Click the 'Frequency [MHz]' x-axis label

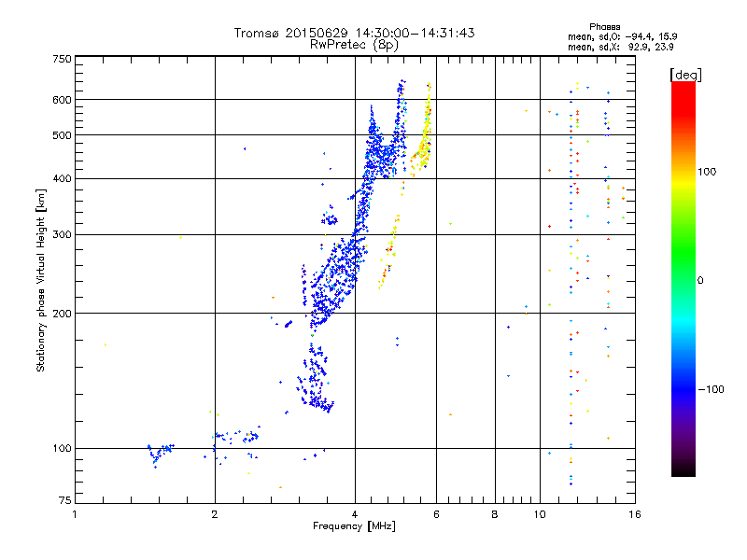click(x=354, y=526)
